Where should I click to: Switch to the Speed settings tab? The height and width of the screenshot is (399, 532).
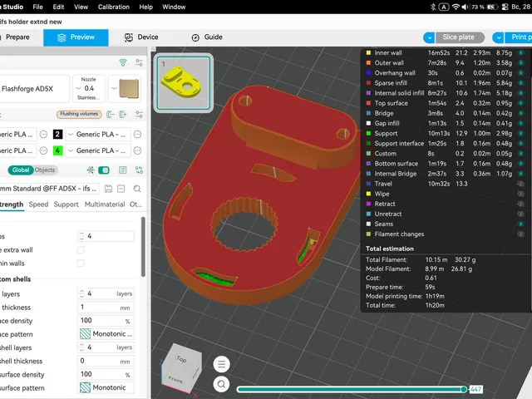point(38,204)
